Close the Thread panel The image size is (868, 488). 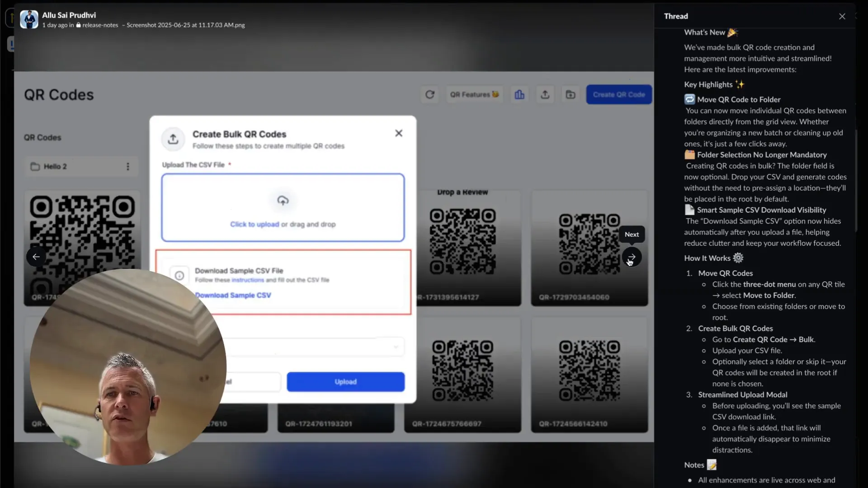[842, 16]
